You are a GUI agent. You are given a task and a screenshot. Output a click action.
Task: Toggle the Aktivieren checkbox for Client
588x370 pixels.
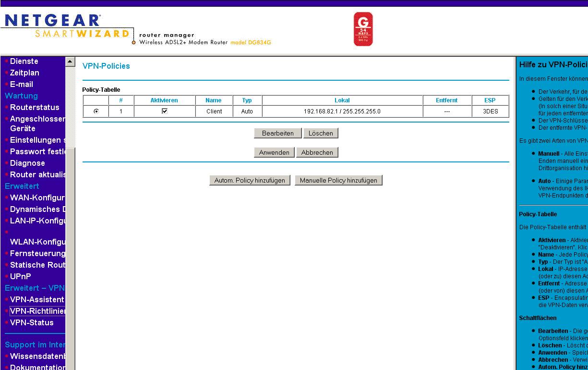tap(165, 111)
